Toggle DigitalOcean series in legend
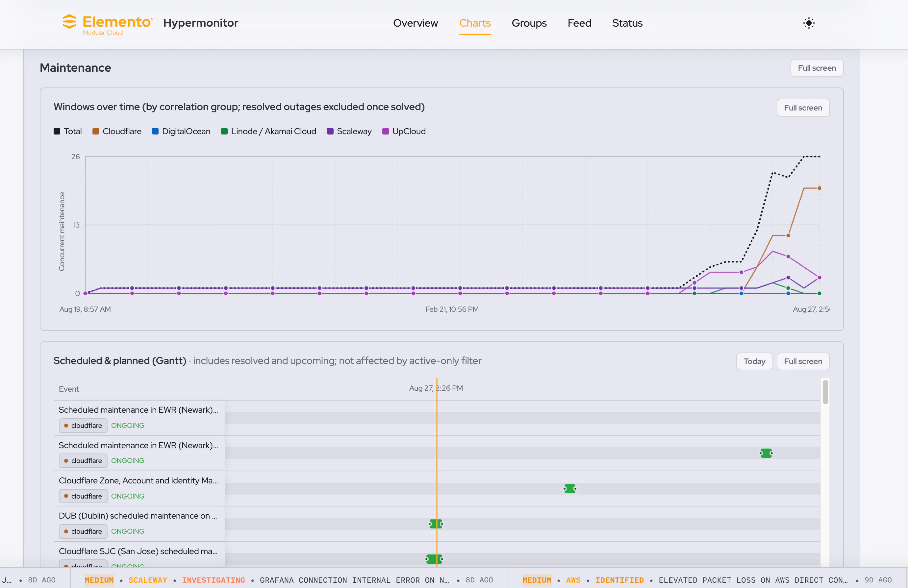 point(181,131)
